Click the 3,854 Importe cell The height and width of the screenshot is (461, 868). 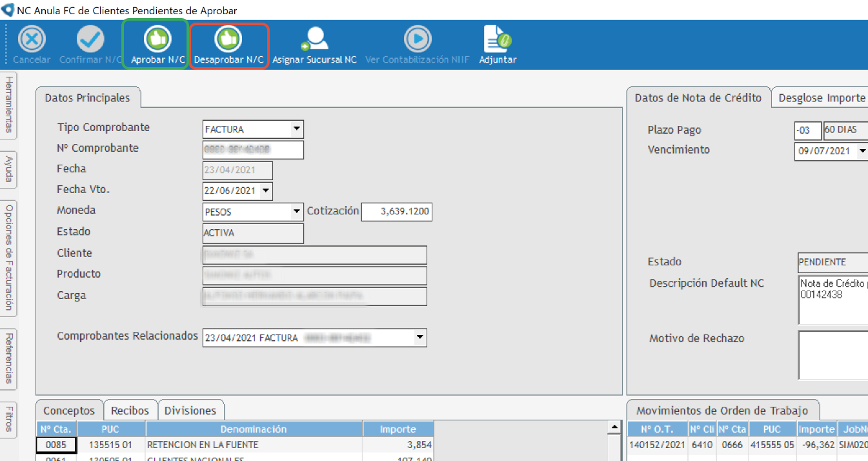[398, 445]
